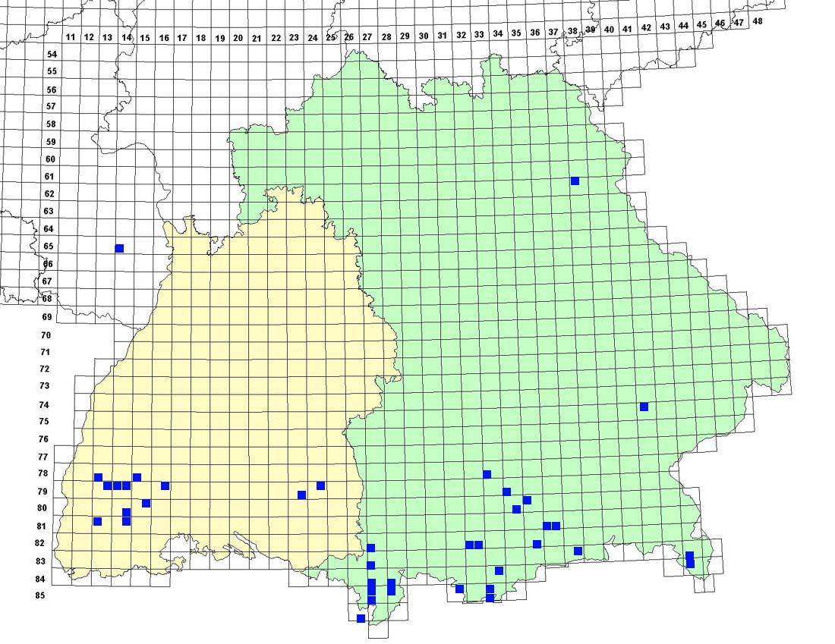Select column number 37
Image resolution: width=835 pixels, height=644 pixels.
tap(553, 32)
